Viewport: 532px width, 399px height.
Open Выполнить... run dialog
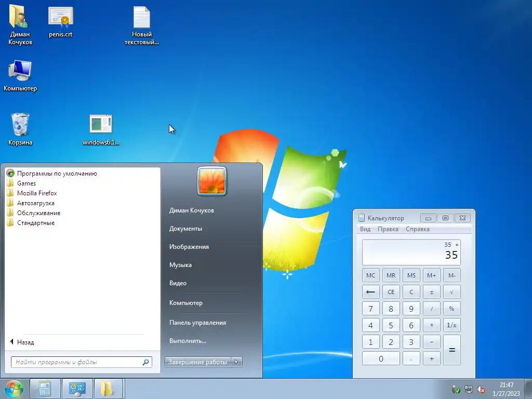[x=188, y=341]
